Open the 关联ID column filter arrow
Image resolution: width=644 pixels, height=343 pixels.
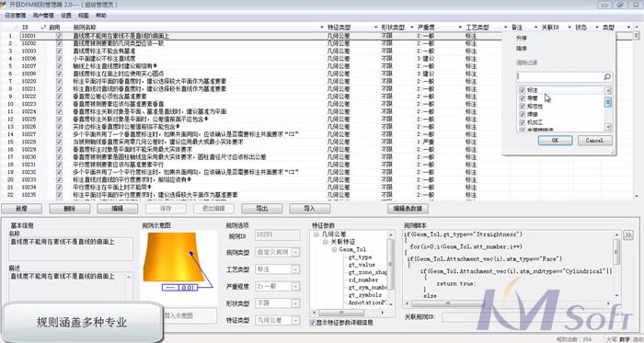point(569,27)
